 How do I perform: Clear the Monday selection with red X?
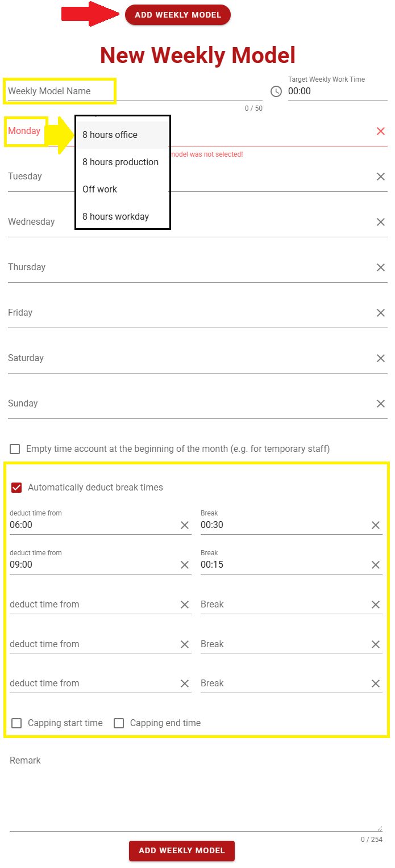381,131
